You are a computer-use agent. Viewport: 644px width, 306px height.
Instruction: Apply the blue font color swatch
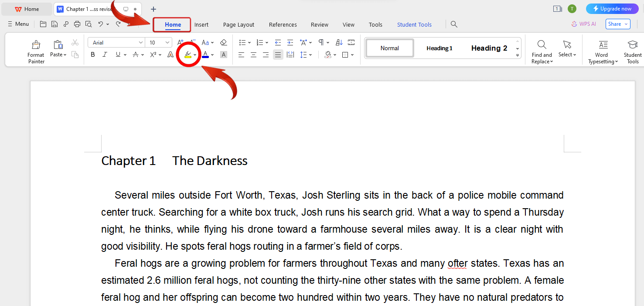click(x=205, y=55)
